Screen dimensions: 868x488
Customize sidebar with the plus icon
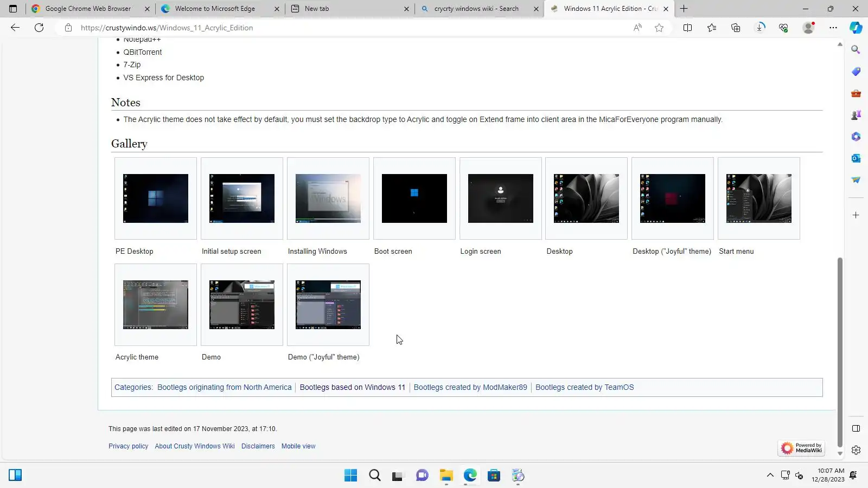click(856, 215)
